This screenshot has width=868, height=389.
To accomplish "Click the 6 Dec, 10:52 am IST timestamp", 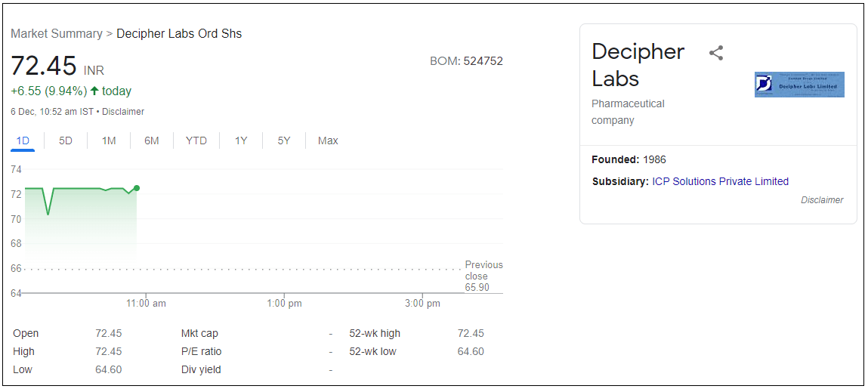I will pos(52,112).
